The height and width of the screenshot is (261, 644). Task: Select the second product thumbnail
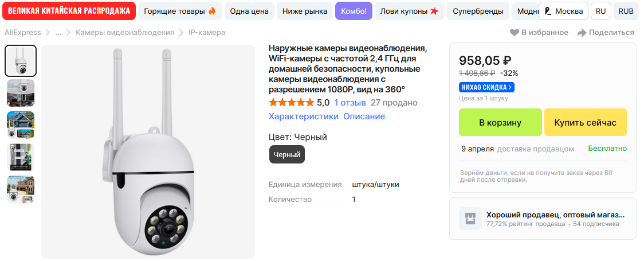[21, 93]
